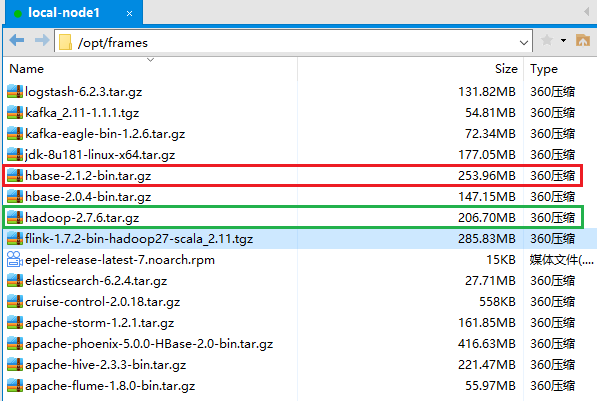Click the 360压缩 type in the logstash row
This screenshot has width=597, height=401.
pyautogui.click(x=552, y=92)
